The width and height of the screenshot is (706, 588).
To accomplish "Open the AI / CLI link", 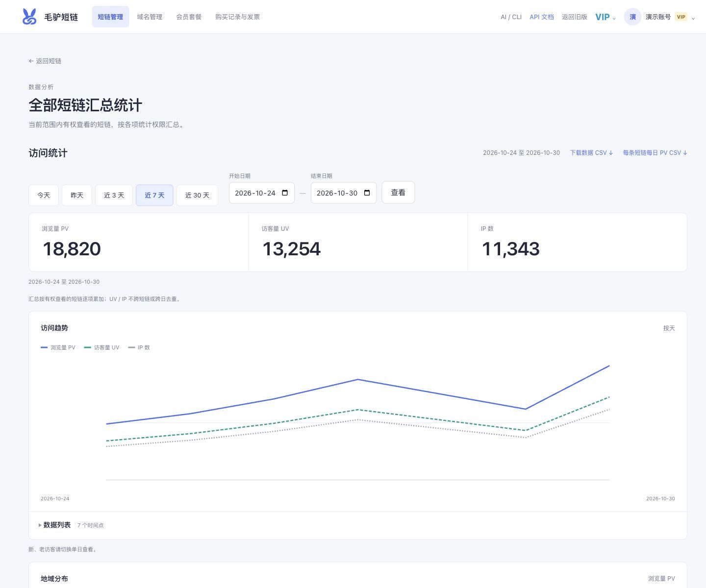I will (x=511, y=17).
